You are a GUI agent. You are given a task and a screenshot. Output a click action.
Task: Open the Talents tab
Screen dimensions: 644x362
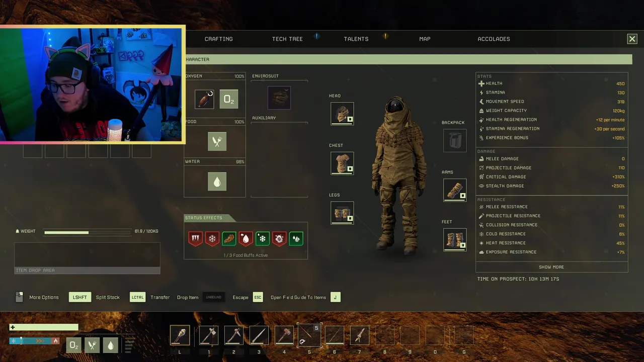[x=356, y=39]
